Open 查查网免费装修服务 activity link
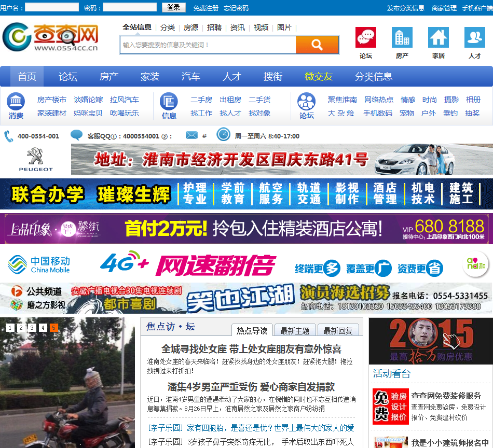This screenshot has height=448, width=493. click(446, 396)
